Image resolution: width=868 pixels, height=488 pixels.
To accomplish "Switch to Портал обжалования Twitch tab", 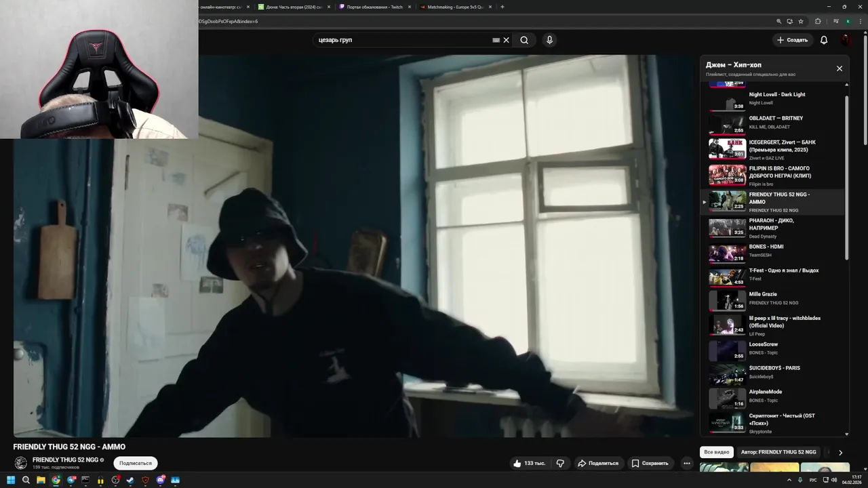I will [x=374, y=7].
